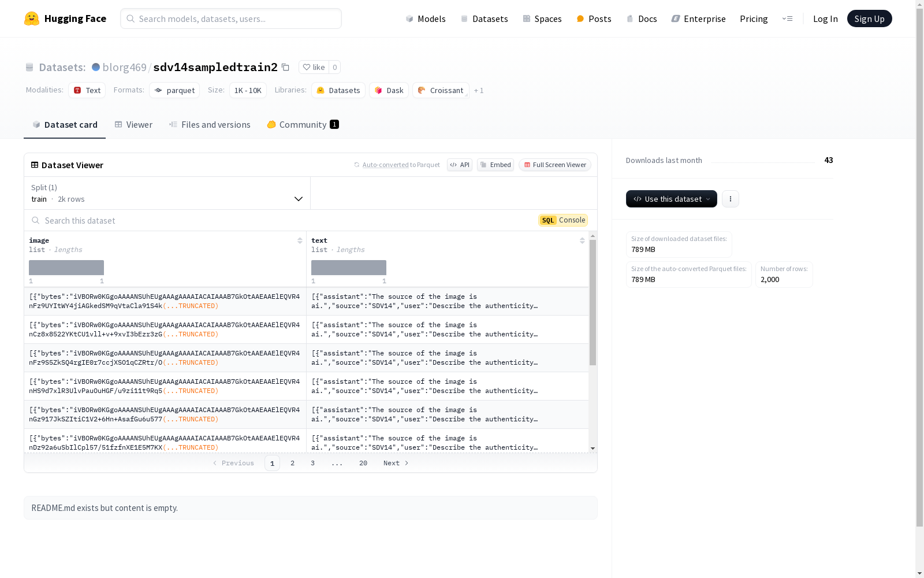Click the heart like button
Viewport: 924px width, 578px height.
tap(314, 67)
